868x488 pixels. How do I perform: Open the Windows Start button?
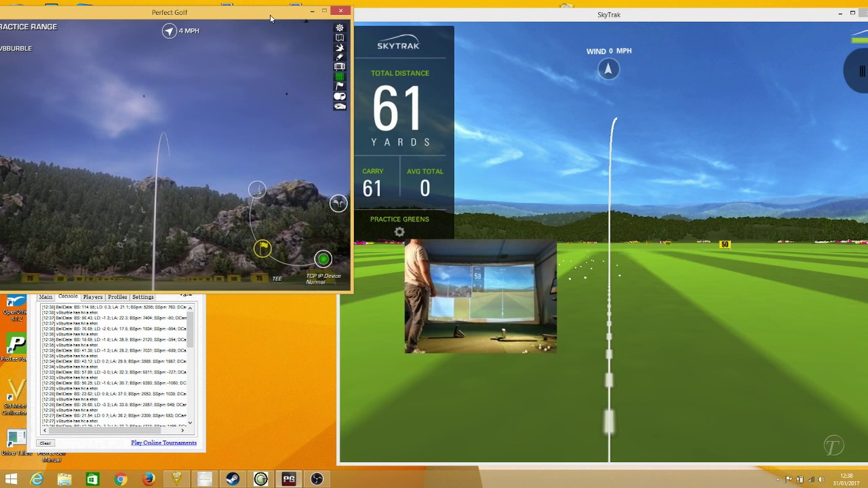(11, 479)
